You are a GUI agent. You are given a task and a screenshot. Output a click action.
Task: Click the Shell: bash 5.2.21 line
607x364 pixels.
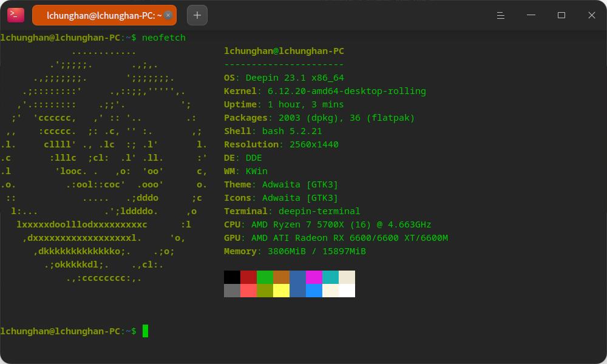pyautogui.click(x=273, y=131)
